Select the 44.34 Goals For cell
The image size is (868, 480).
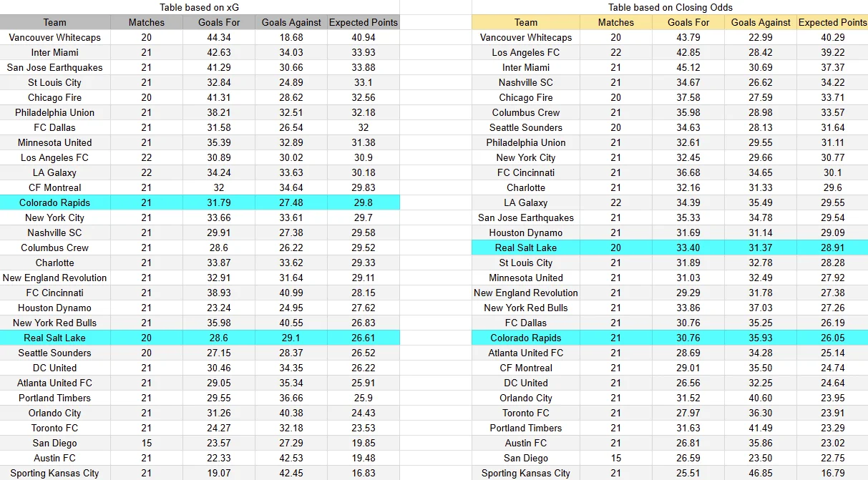tap(219, 37)
